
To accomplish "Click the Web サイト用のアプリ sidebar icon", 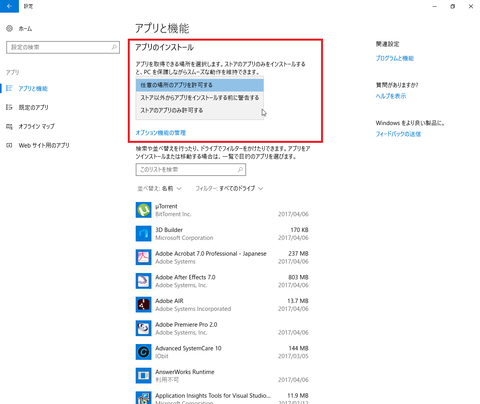I will point(9,145).
